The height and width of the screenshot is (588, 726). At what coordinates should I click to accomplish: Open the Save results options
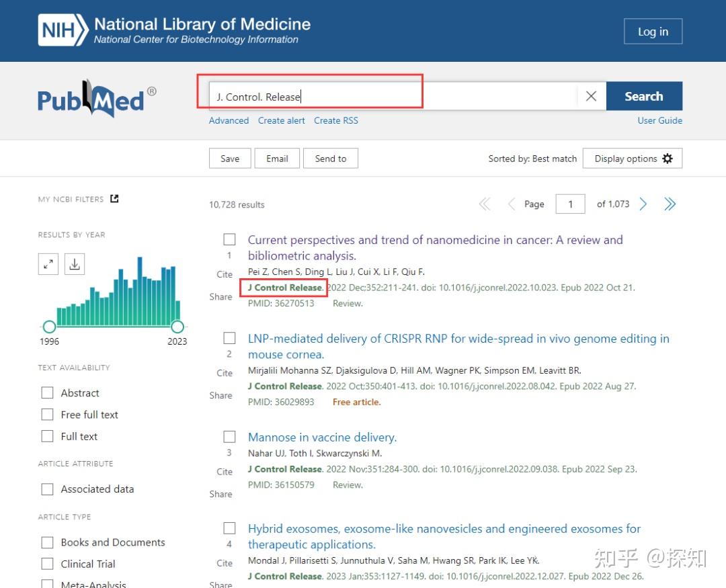230,159
